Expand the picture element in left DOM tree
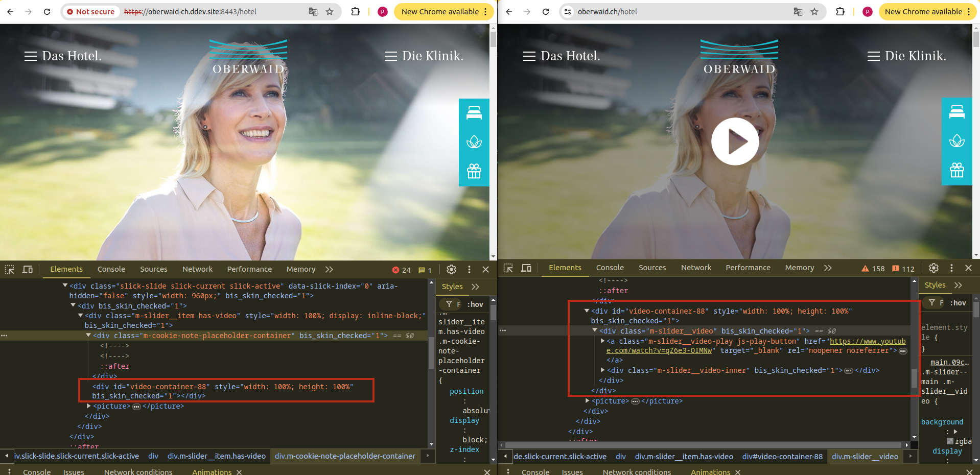The image size is (980, 475). pyautogui.click(x=89, y=406)
